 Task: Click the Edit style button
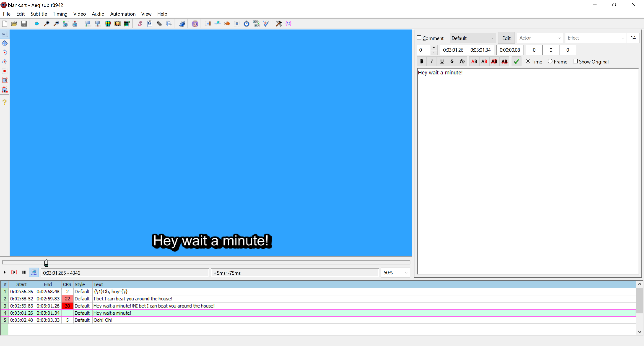pyautogui.click(x=506, y=38)
